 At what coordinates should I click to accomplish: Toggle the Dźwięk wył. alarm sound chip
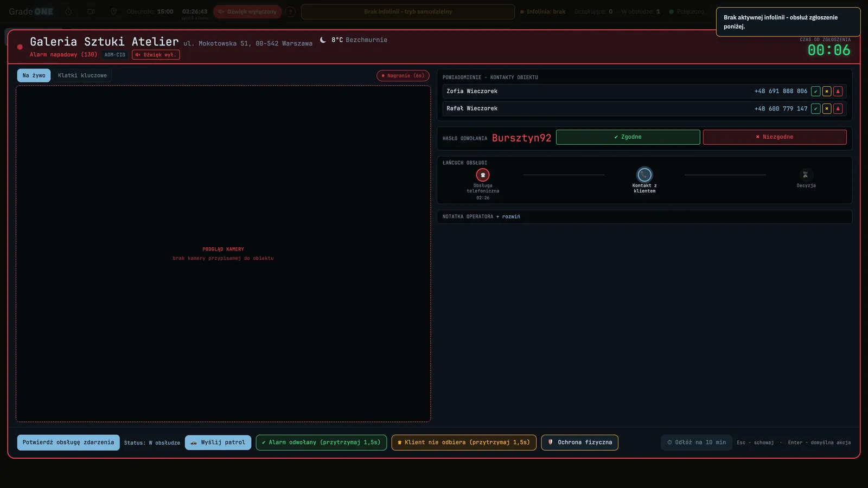point(156,55)
